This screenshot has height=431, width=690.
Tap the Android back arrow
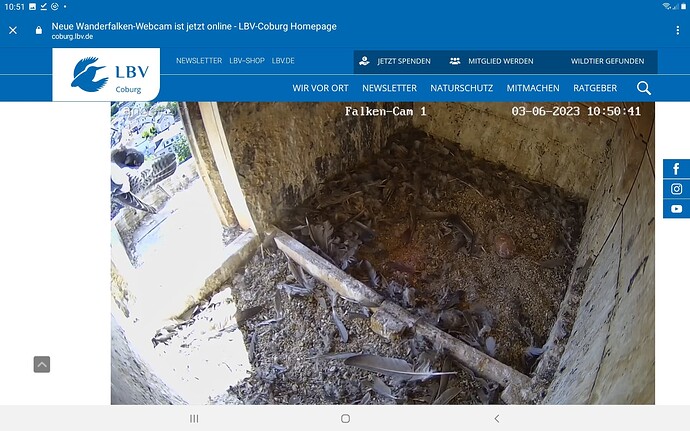click(497, 418)
